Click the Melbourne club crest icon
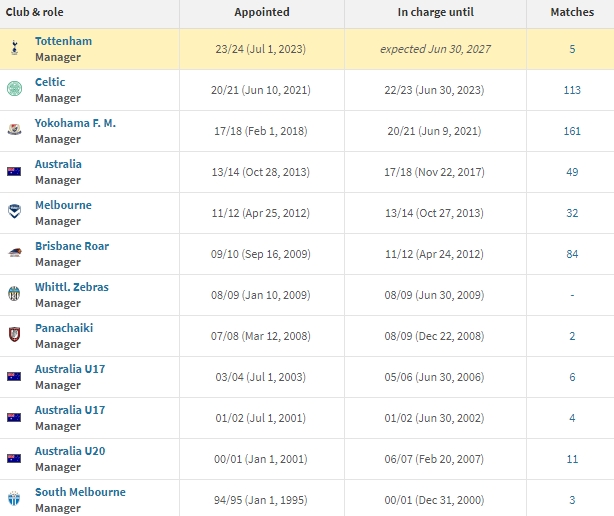This screenshot has height=516, width=614. [x=14, y=211]
